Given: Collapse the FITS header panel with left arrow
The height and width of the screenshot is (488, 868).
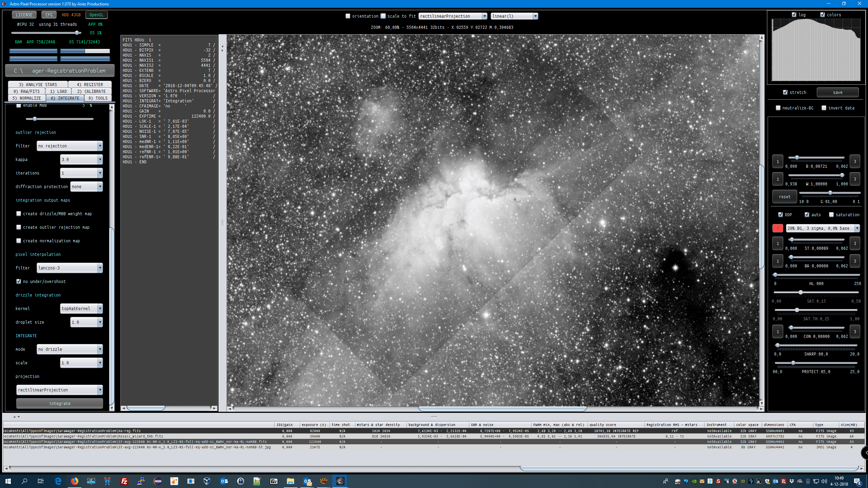Looking at the screenshot, I should tap(222, 46).
